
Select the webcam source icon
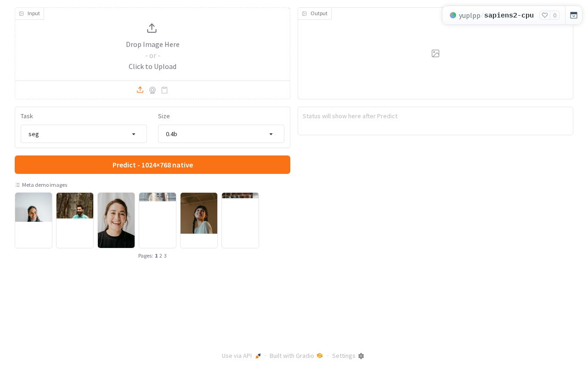pyautogui.click(x=153, y=90)
